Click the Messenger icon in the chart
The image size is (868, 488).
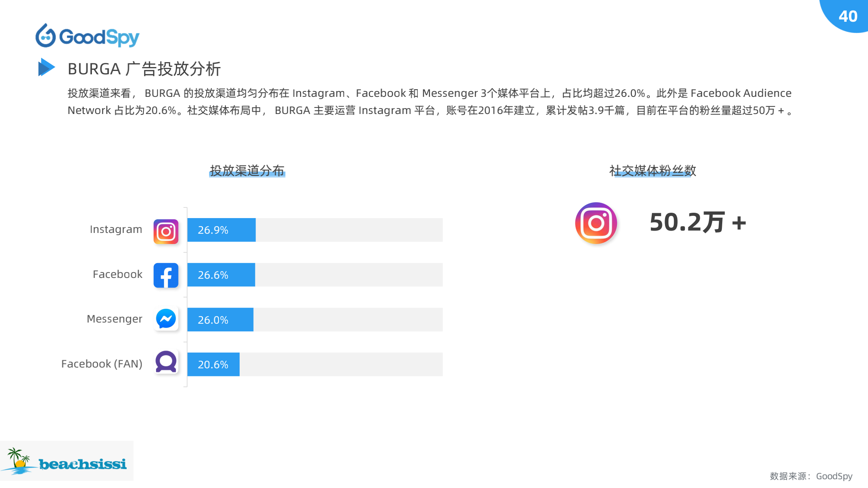point(166,319)
